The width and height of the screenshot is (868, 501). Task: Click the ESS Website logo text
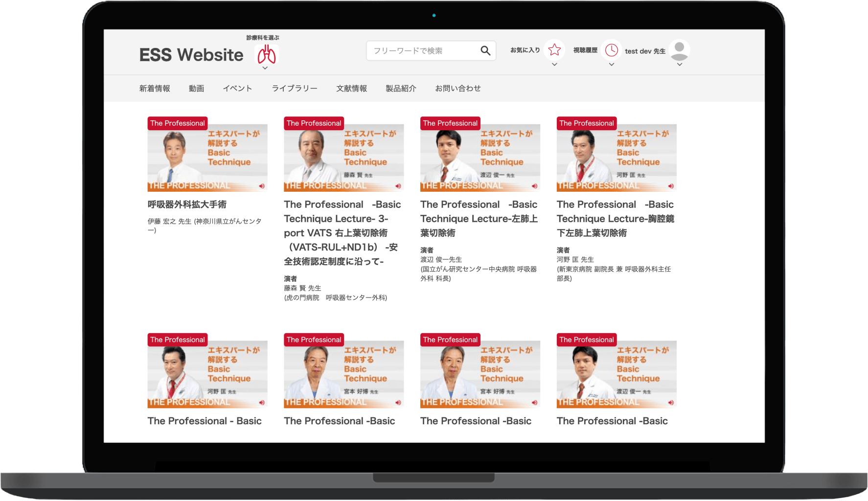pyautogui.click(x=191, y=55)
